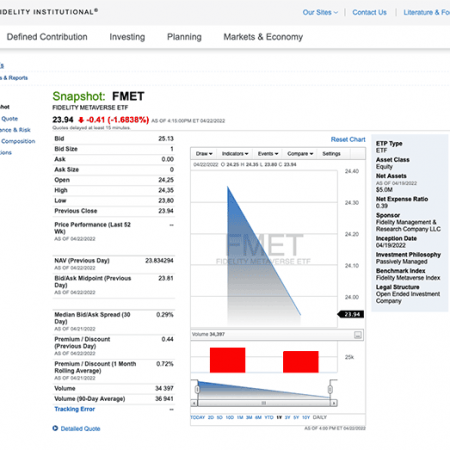Viewport: 450px width, 450px height.
Task: Click the second red volume bar
Action: pos(301,362)
